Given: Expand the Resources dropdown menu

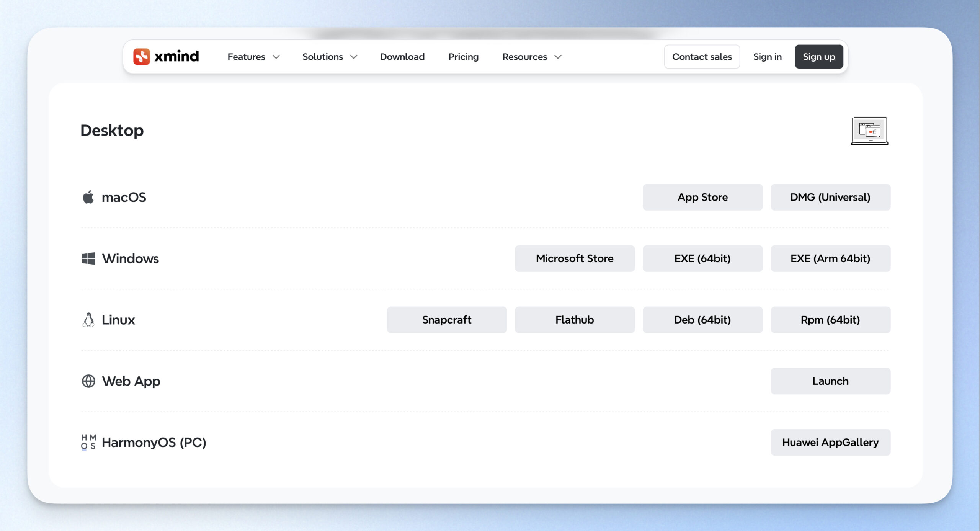Looking at the screenshot, I should point(532,57).
